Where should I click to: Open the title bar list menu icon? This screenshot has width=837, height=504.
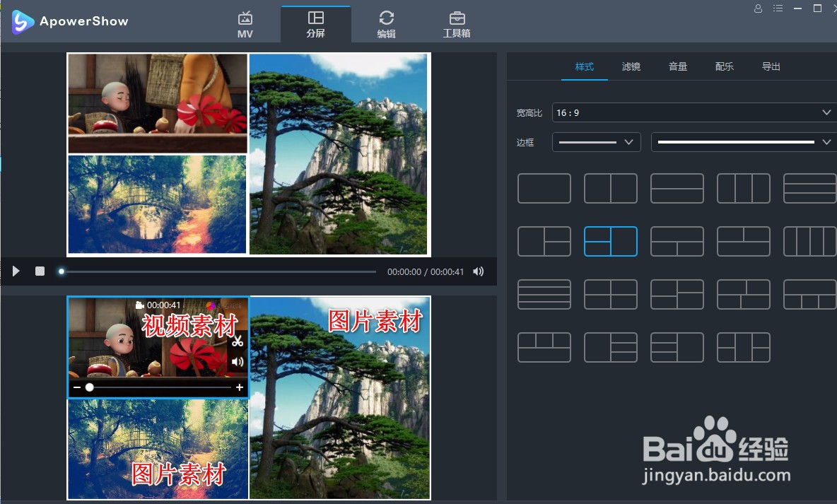pyautogui.click(x=778, y=8)
